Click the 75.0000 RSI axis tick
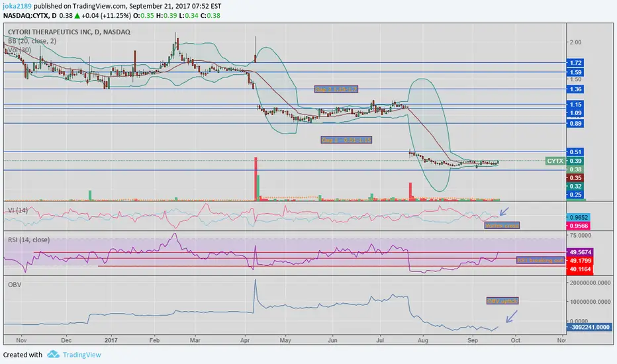The image size is (617, 364). pyautogui.click(x=581, y=236)
